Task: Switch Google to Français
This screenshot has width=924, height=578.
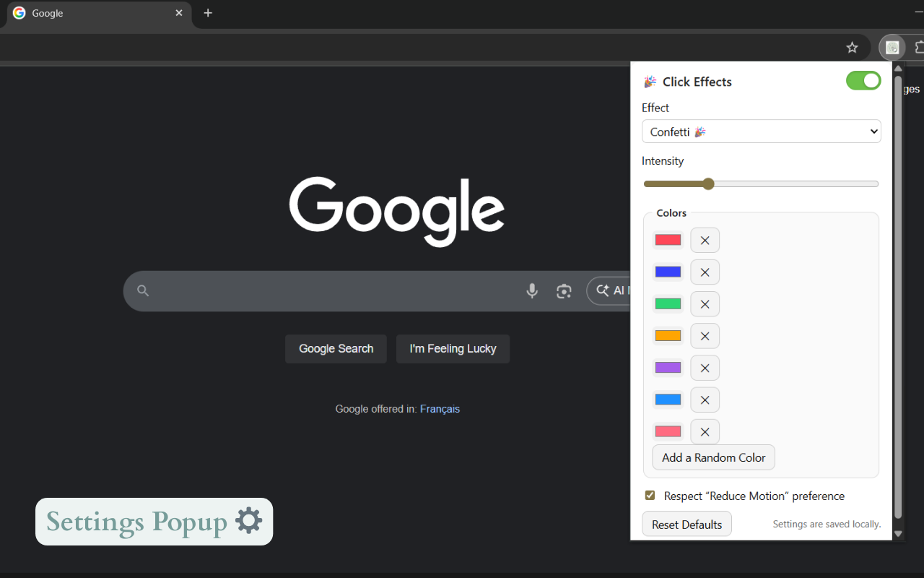Action: 440,409
